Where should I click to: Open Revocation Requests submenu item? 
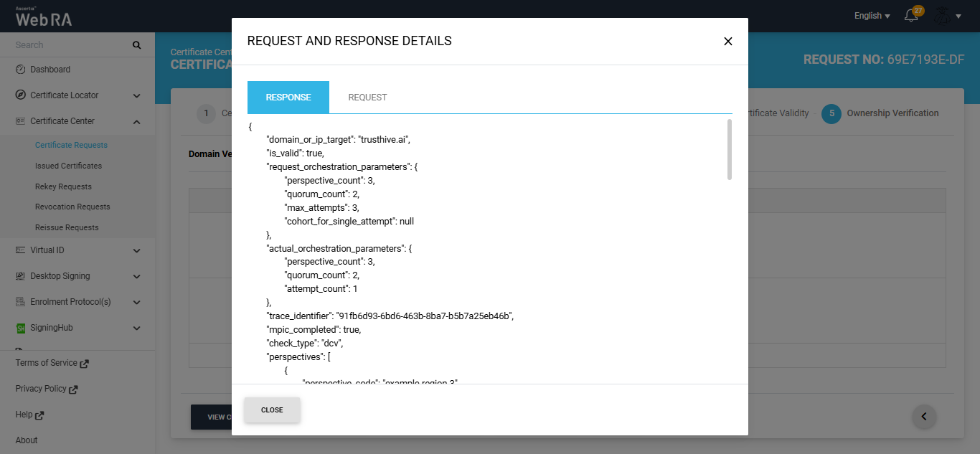pyautogui.click(x=72, y=207)
